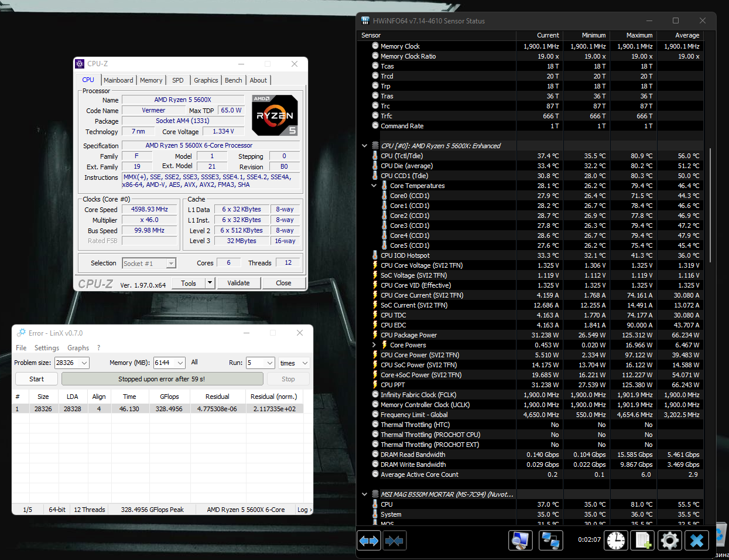The width and height of the screenshot is (729, 560).
Task: Open the Log link in LinX status bar
Action: [304, 510]
